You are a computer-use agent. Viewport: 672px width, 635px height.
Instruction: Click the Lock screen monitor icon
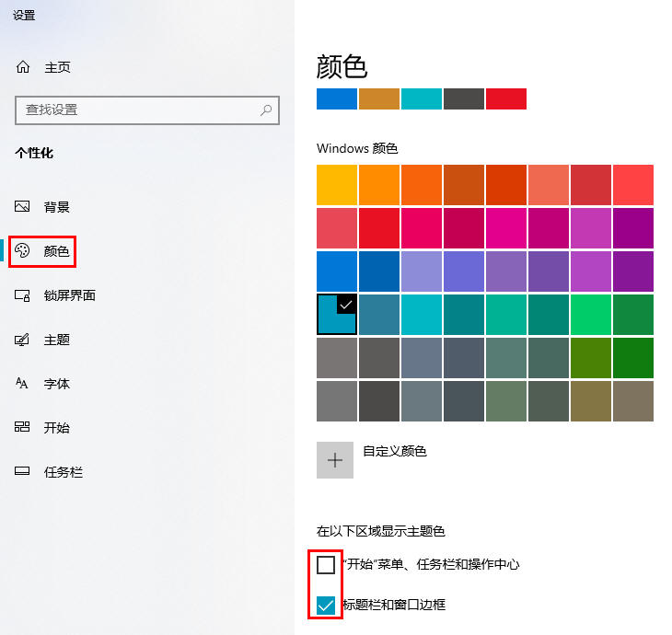[24, 295]
